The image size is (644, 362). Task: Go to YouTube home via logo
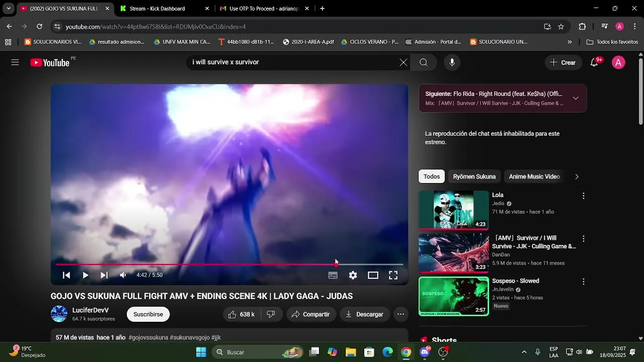click(x=49, y=62)
